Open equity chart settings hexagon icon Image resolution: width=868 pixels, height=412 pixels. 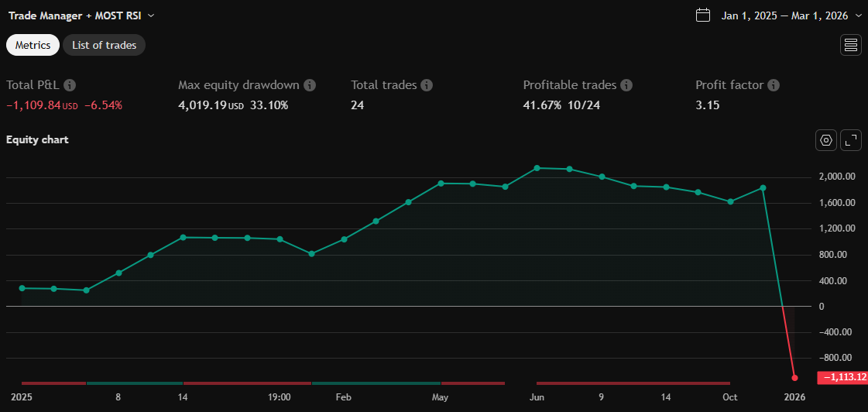826,140
